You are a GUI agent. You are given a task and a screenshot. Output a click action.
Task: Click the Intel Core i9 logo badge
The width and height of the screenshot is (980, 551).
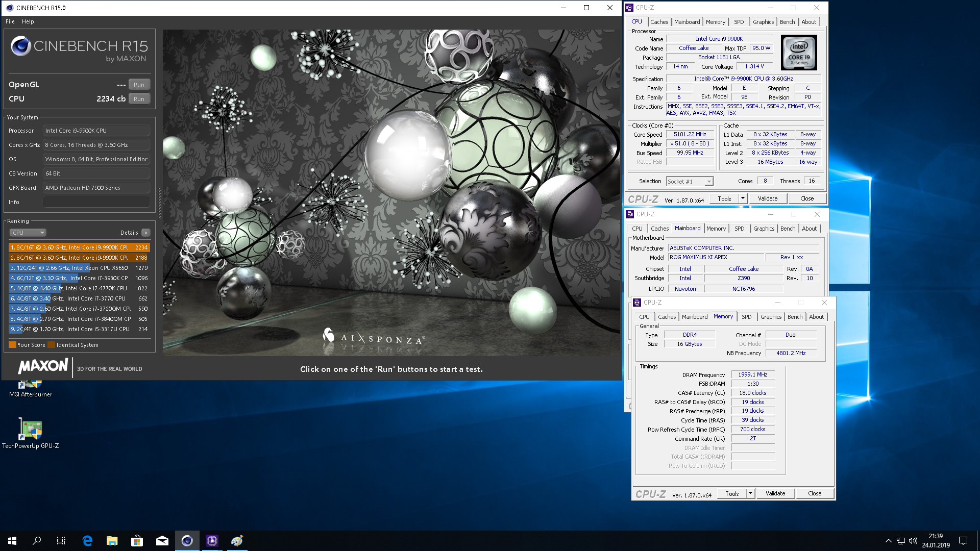tap(799, 53)
